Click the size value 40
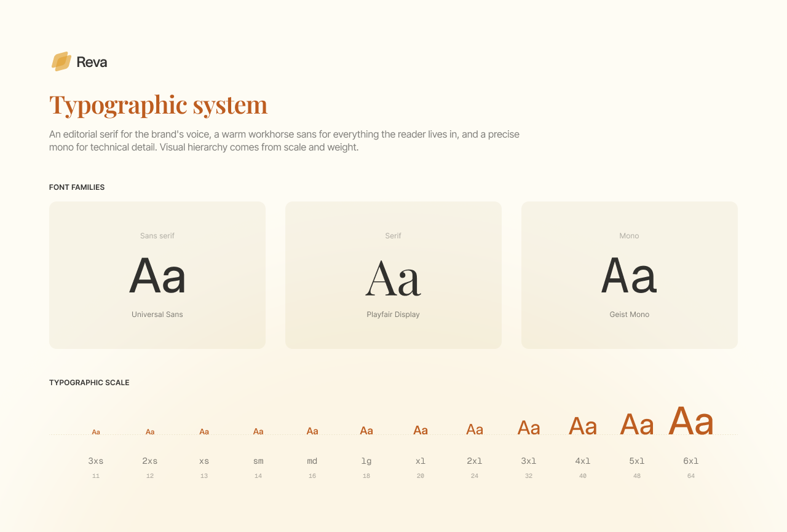Screen dimensions: 787x532 583,476
